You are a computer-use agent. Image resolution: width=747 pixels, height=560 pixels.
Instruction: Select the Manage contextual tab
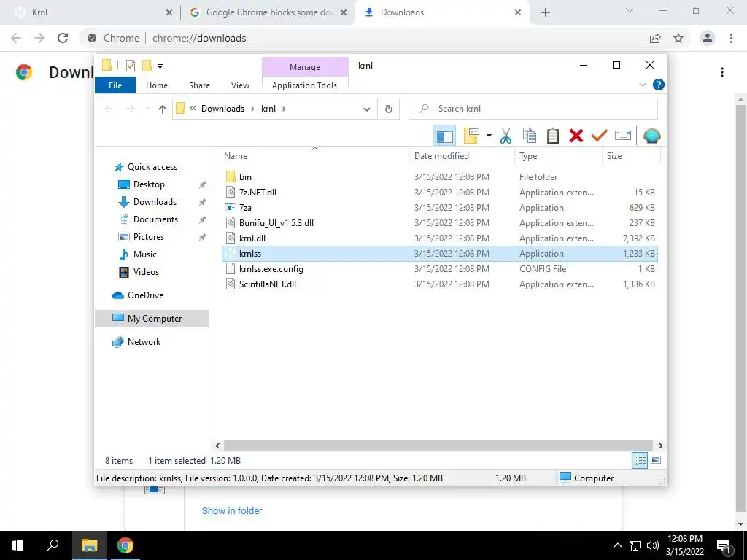click(305, 67)
